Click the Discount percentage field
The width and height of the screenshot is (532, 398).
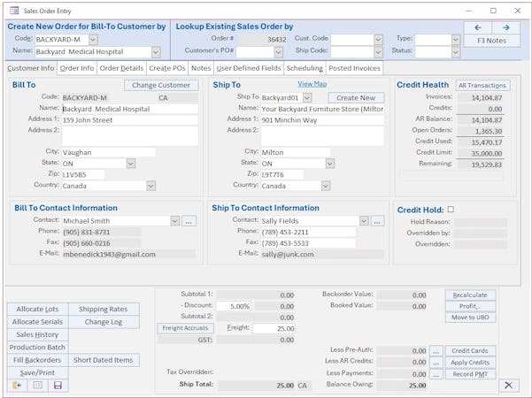coord(234,307)
